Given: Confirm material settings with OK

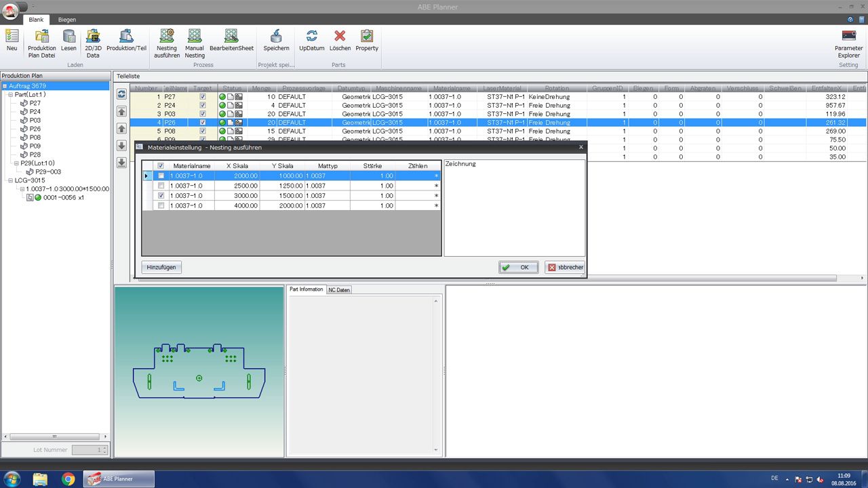Looking at the screenshot, I should coord(519,267).
